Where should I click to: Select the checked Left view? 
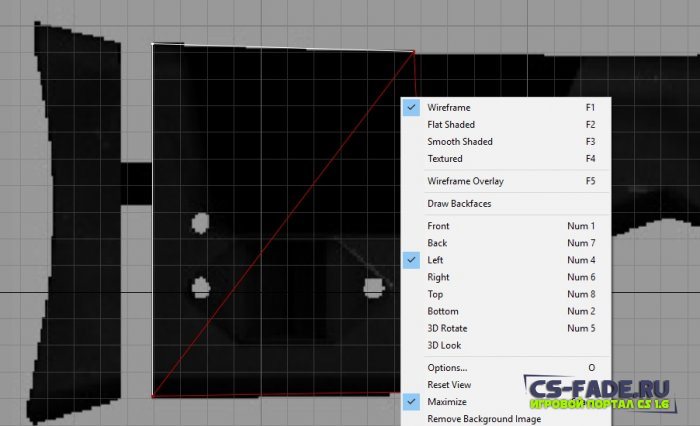coord(506,260)
